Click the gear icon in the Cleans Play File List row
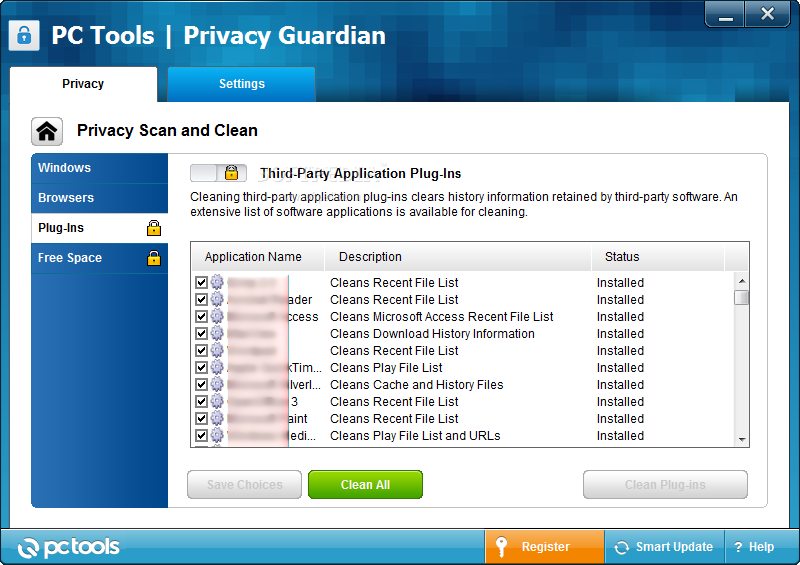This screenshot has height=565, width=800. [217, 367]
